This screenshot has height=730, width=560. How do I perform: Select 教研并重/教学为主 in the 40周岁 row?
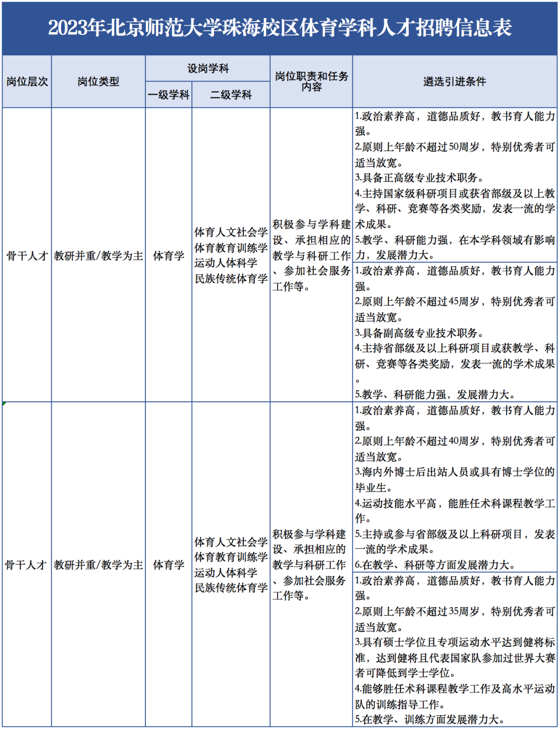tap(99, 565)
